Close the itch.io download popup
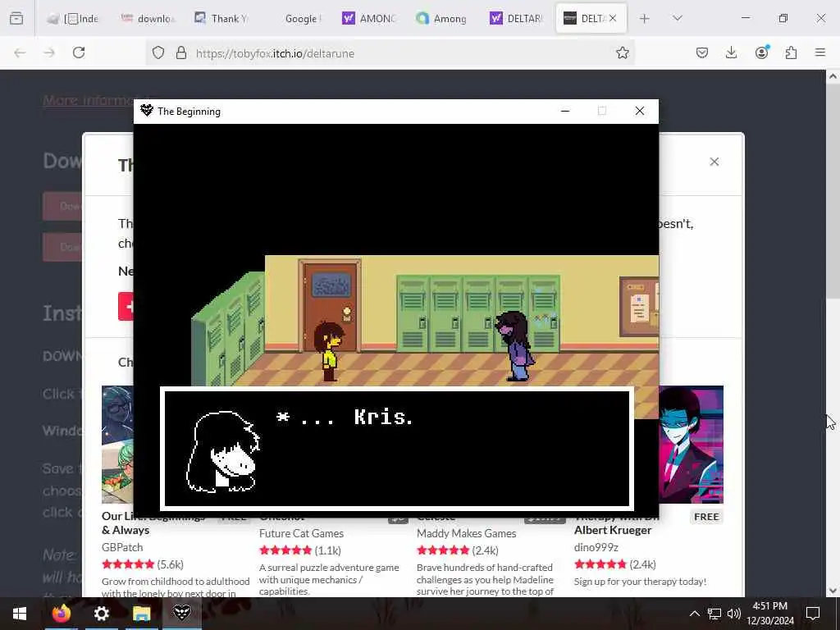The height and width of the screenshot is (630, 840). (x=714, y=162)
